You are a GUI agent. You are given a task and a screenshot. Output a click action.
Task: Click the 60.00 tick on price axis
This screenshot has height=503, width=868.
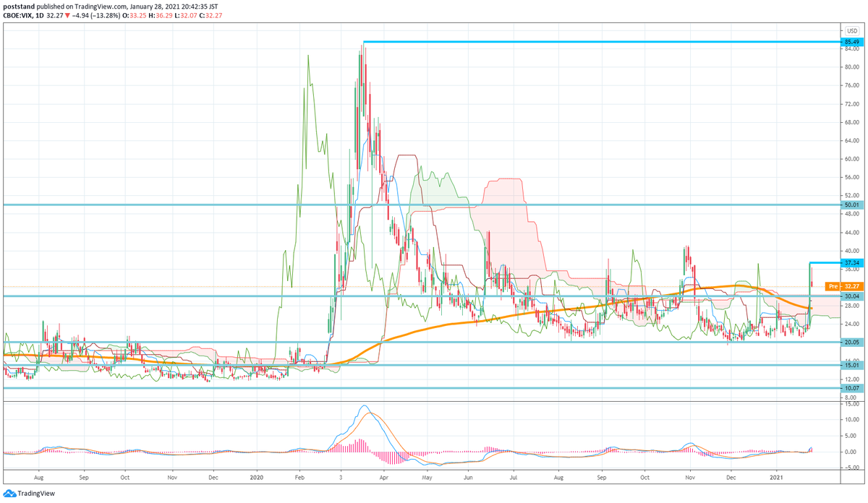point(851,159)
